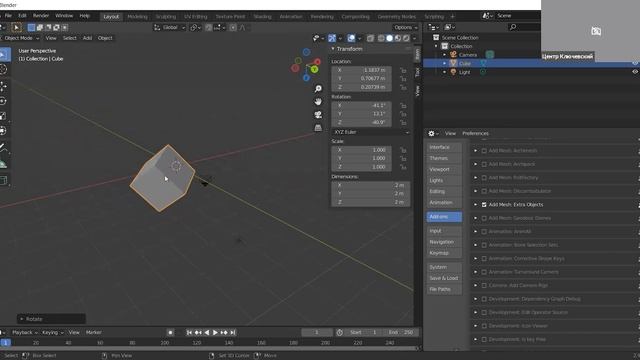Open the Object Mode dropdown
Image resolution: width=640 pixels, height=360 pixels.
tap(20, 38)
